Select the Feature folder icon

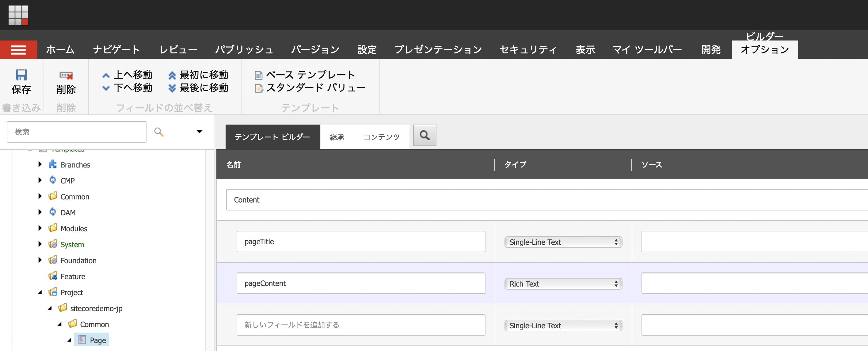coord(53,276)
